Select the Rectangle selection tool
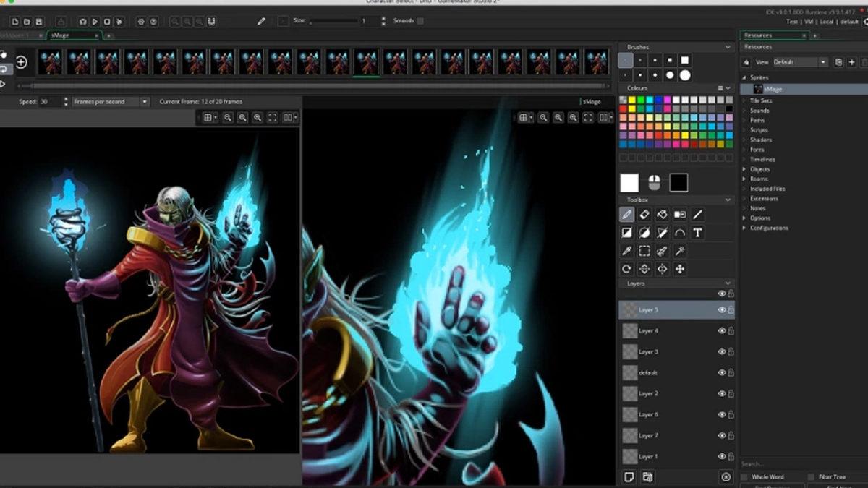Viewport: 868px width, 488px height. click(644, 251)
